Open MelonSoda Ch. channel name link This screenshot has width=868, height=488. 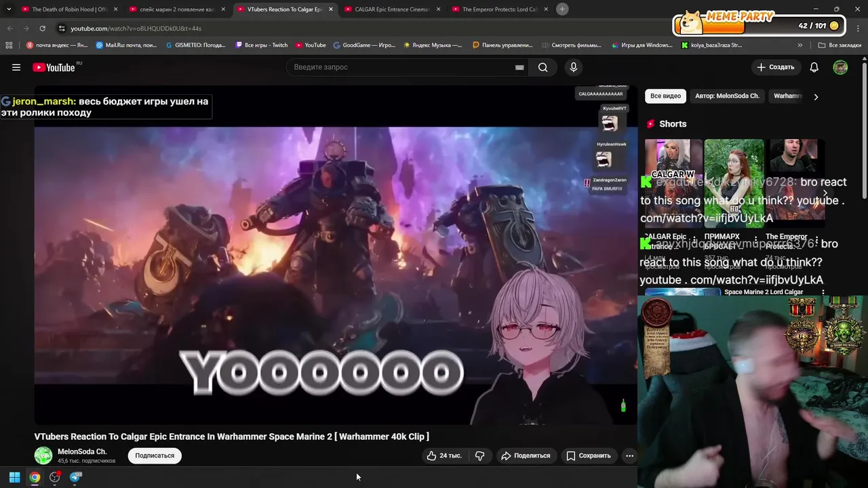tap(82, 451)
